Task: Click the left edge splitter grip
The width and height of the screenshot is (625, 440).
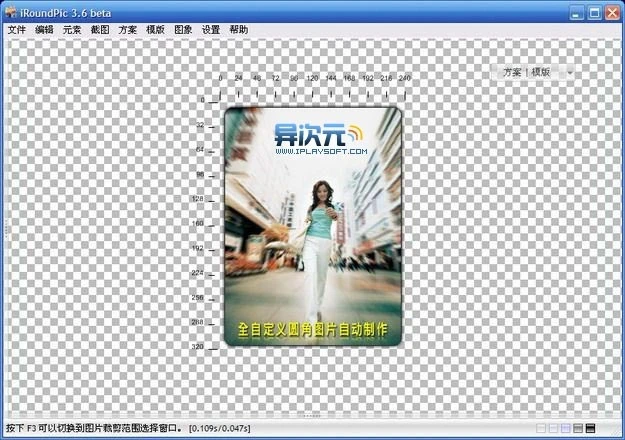Action: [x=6, y=229]
